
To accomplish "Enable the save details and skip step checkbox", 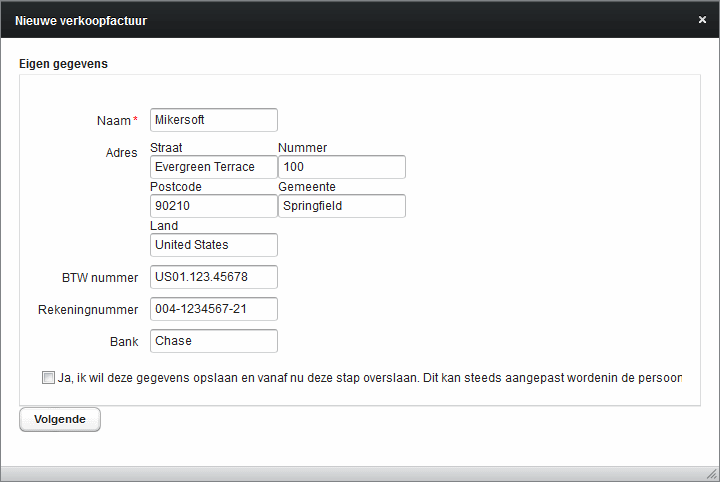I will coord(48,377).
